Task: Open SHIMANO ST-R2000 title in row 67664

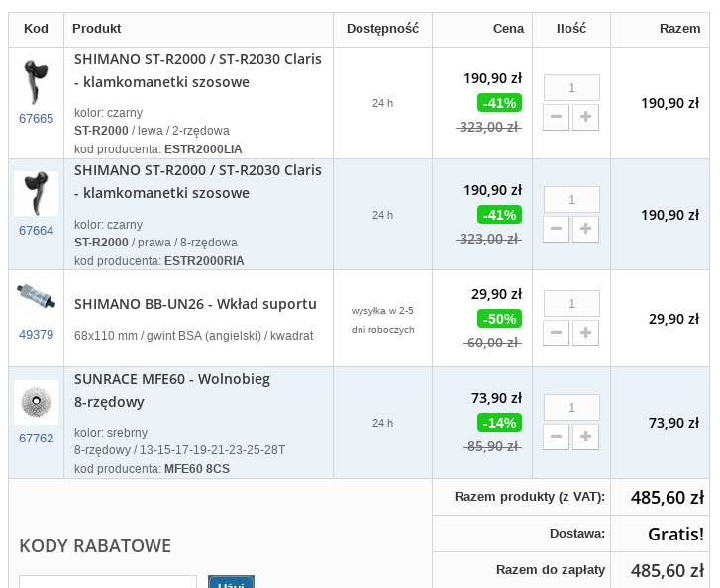Action: coord(198,182)
